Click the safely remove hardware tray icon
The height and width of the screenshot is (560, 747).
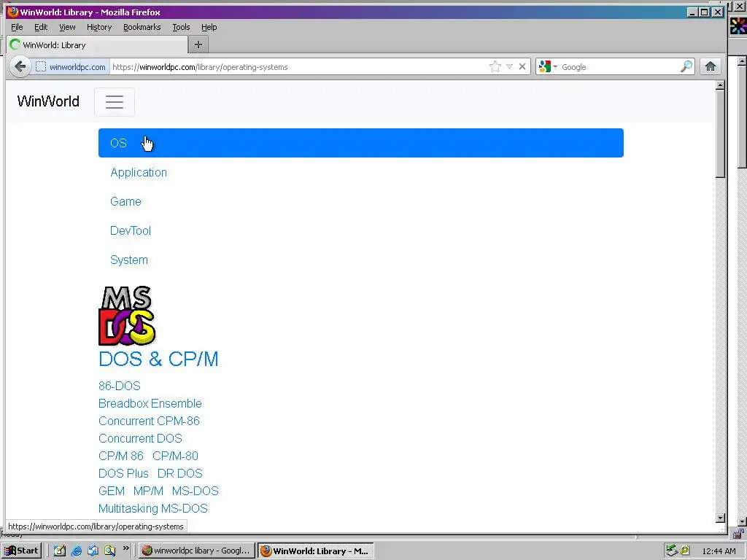point(672,551)
